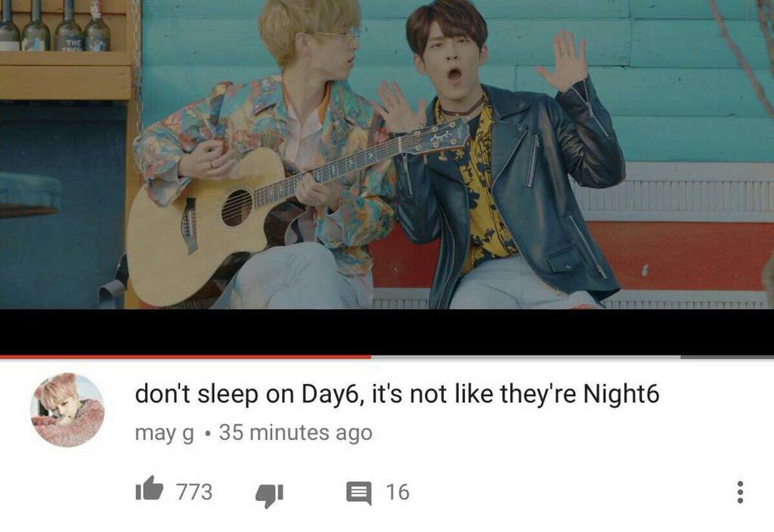Like the comment with thumbs-up icon
The image size is (774, 532).
coord(149,489)
